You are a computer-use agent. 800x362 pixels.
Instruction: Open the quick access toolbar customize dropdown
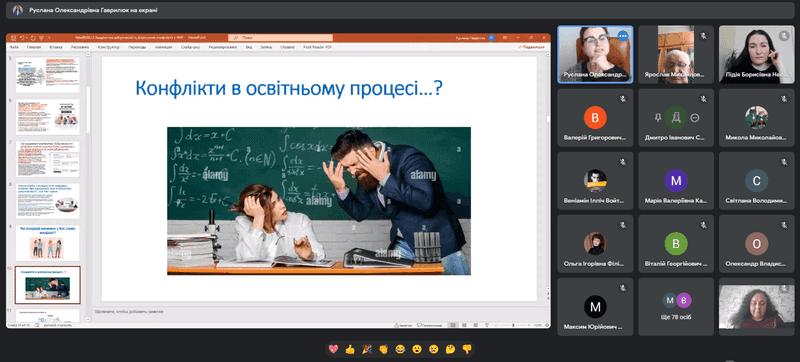click(x=49, y=38)
